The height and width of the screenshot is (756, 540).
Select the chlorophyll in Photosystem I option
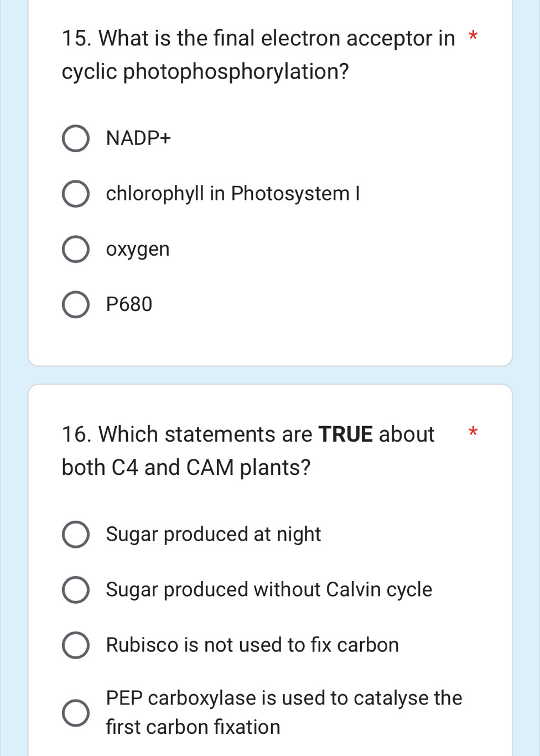(x=75, y=194)
